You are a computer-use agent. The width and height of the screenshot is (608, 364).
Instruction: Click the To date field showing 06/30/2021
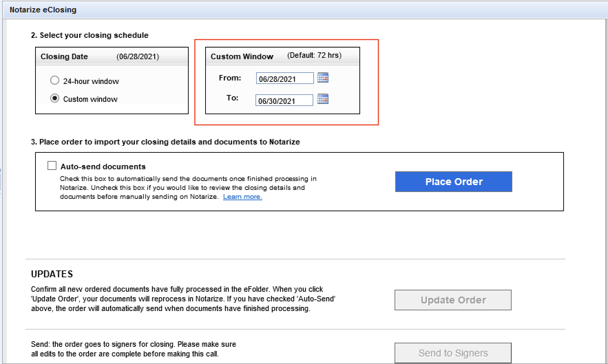click(x=284, y=100)
